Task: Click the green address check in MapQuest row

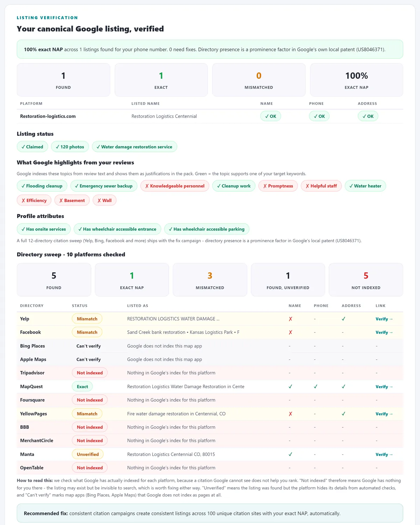Action: point(343,387)
